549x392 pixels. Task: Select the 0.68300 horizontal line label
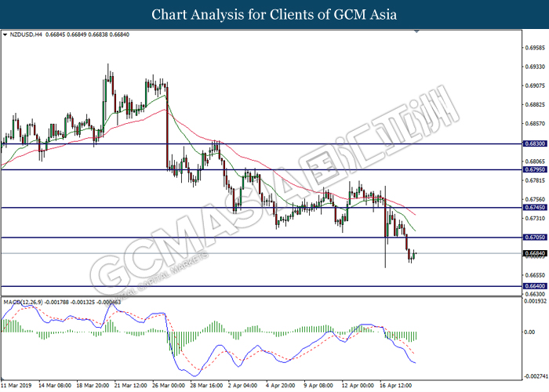535,143
